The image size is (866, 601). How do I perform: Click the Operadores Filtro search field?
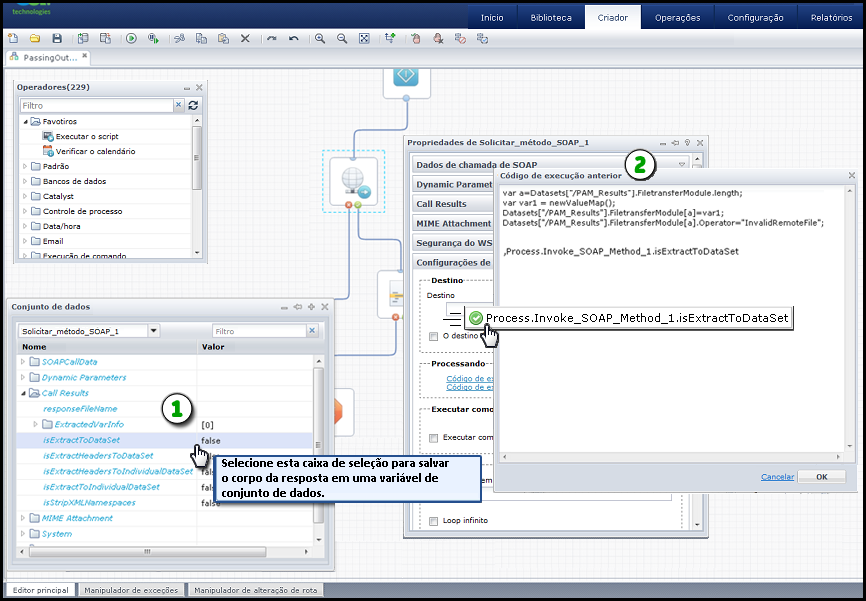[x=101, y=105]
